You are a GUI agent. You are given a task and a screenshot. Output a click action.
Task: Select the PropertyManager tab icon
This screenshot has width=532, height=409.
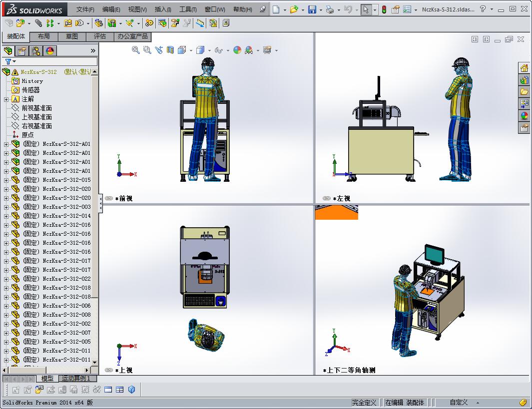(22, 51)
